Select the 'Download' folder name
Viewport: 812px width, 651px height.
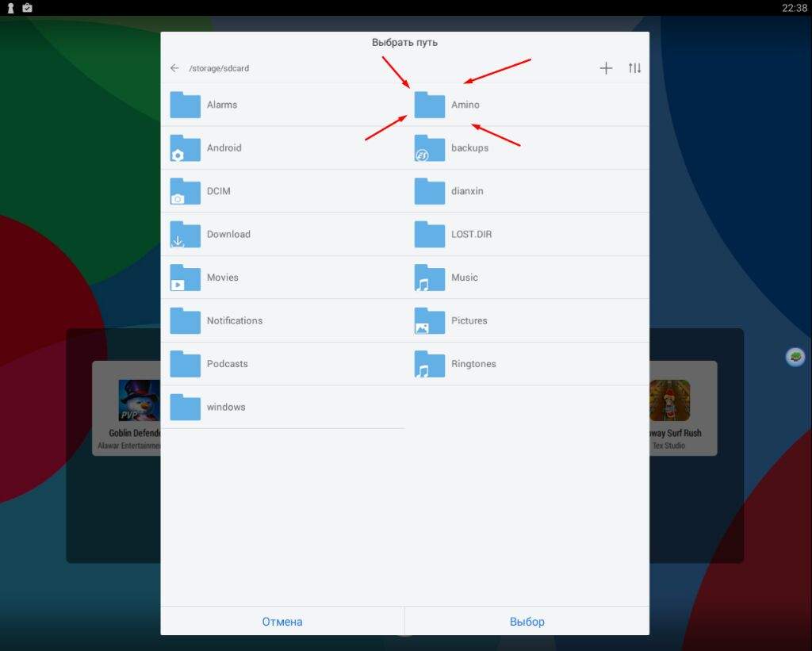[228, 234]
